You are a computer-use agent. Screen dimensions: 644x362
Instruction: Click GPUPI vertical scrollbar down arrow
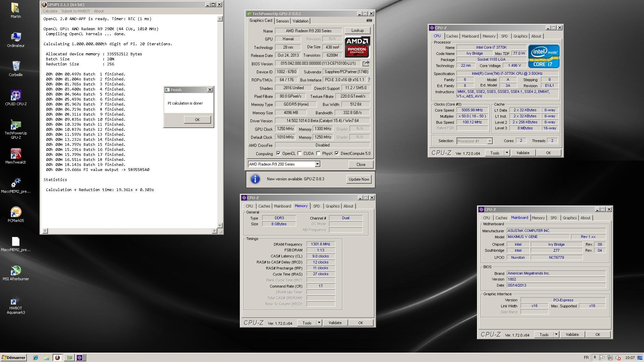tap(220, 226)
